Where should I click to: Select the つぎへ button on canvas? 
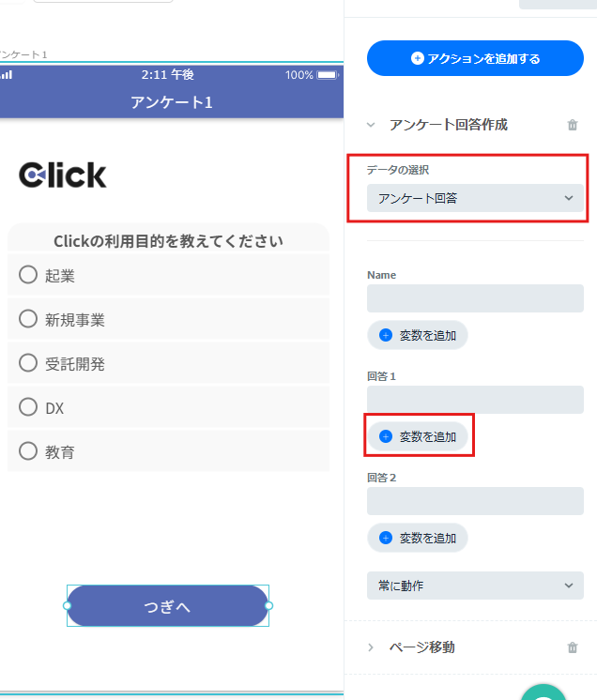coord(168,606)
